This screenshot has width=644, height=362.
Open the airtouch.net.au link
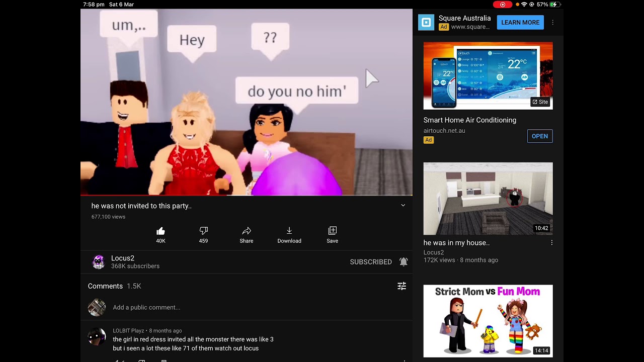coord(444,131)
